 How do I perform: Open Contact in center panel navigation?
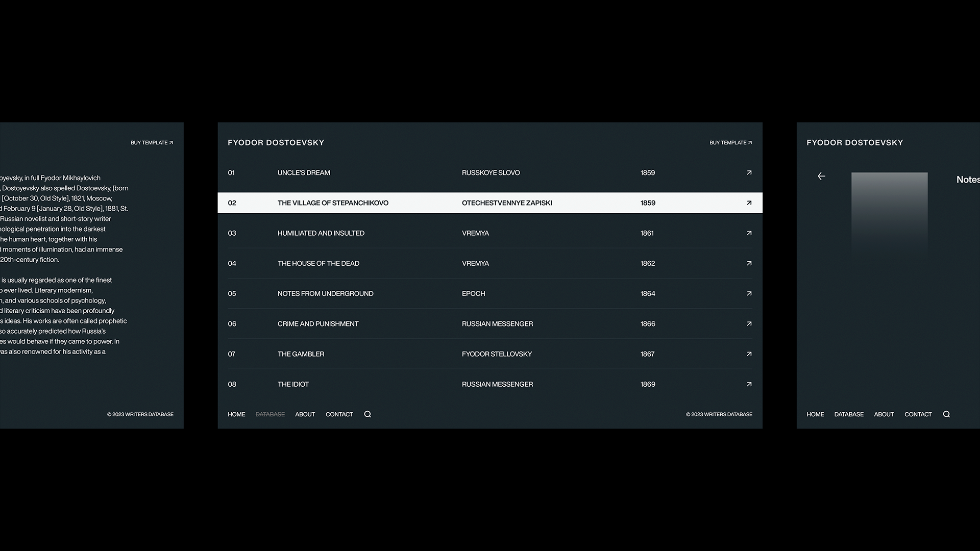339,414
